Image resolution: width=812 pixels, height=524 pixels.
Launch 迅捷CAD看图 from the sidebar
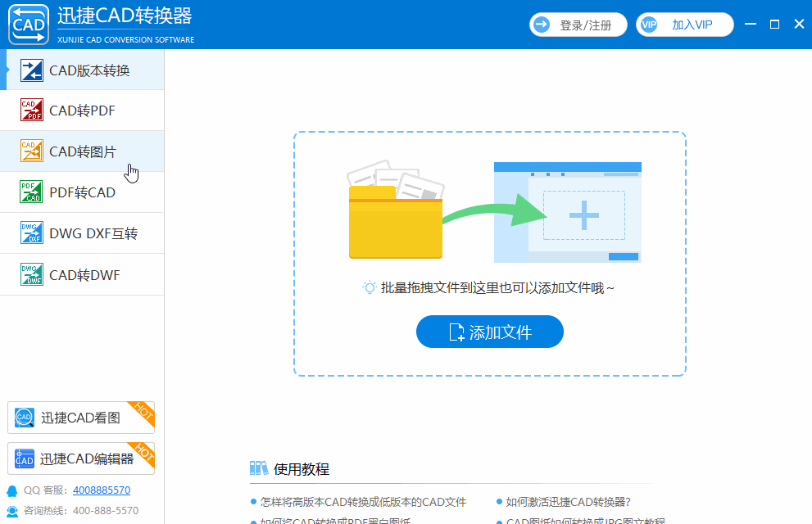pos(81,418)
